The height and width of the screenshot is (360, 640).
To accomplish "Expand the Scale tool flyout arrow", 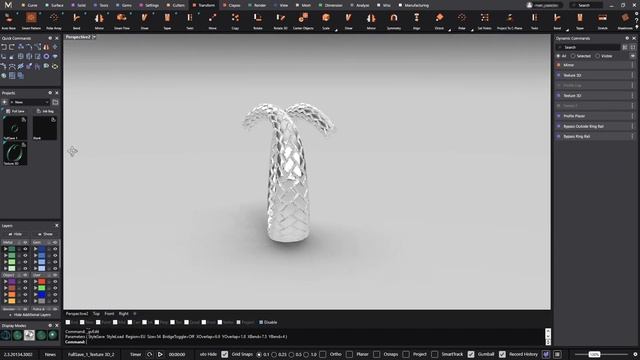I will pyautogui.click(x=336, y=30).
